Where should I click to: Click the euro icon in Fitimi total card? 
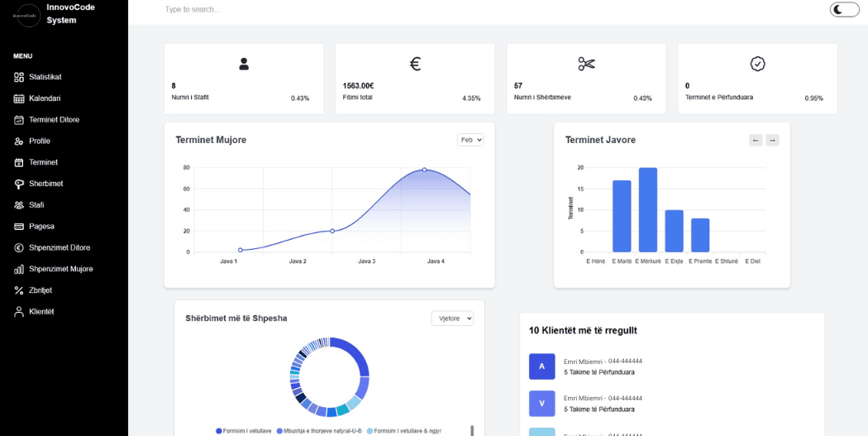pyautogui.click(x=415, y=65)
